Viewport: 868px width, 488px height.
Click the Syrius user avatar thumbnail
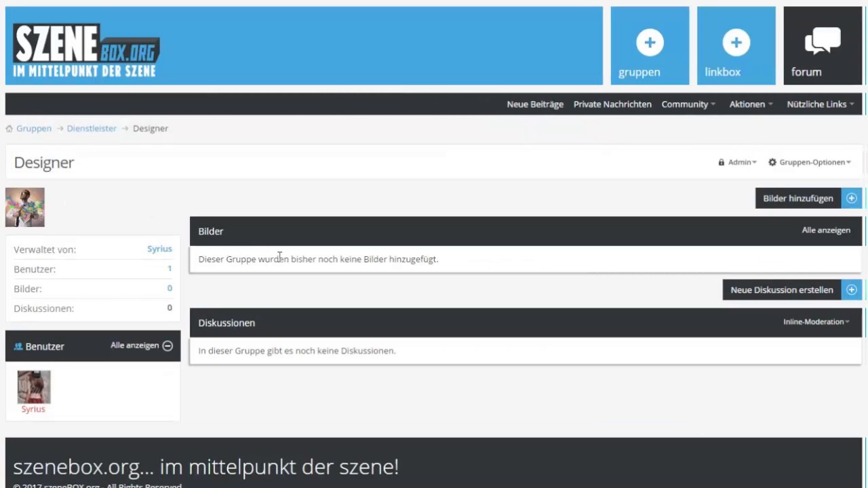pyautogui.click(x=34, y=387)
